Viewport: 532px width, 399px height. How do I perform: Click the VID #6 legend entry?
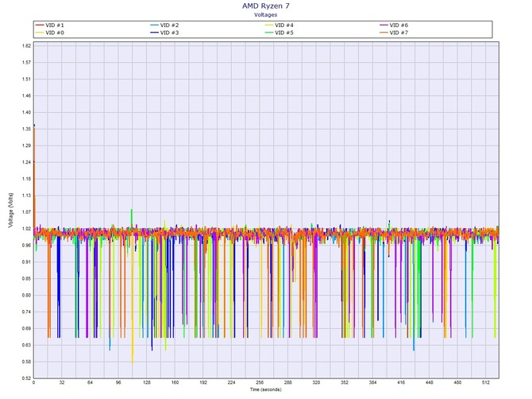(394, 25)
